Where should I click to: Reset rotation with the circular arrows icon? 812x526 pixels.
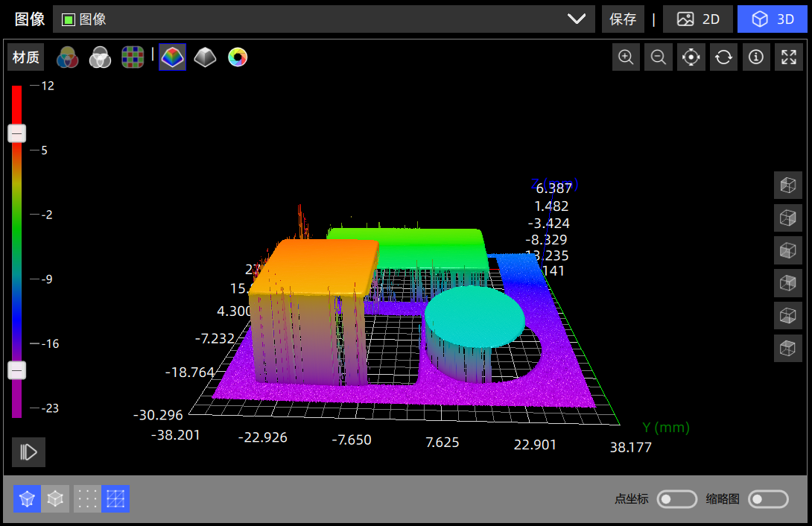click(x=724, y=57)
